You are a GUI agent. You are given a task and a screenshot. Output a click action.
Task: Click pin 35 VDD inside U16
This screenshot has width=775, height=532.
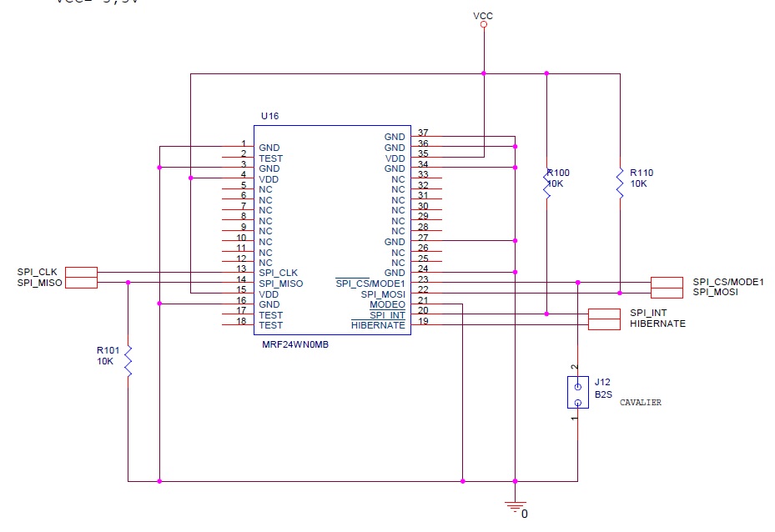pyautogui.click(x=395, y=158)
